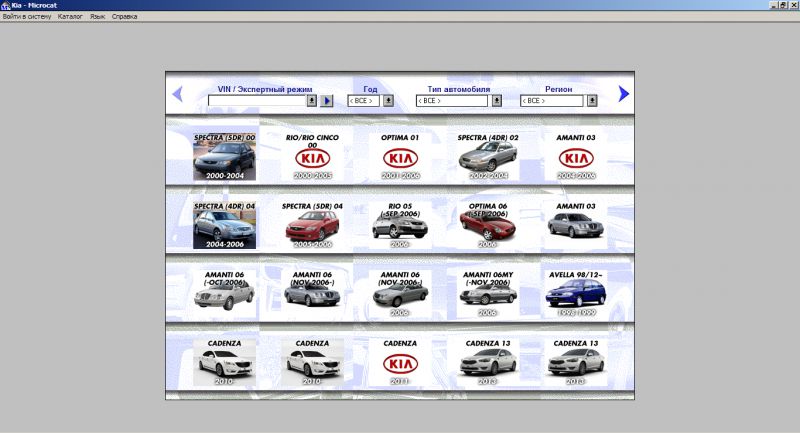This screenshot has height=433, width=800.
Task: Expand the Регион dropdown
Action: coord(592,100)
